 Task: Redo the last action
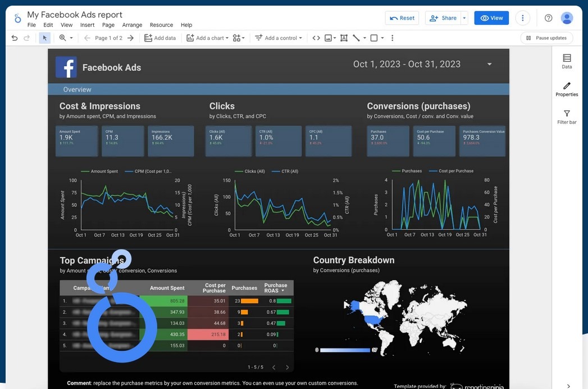26,38
